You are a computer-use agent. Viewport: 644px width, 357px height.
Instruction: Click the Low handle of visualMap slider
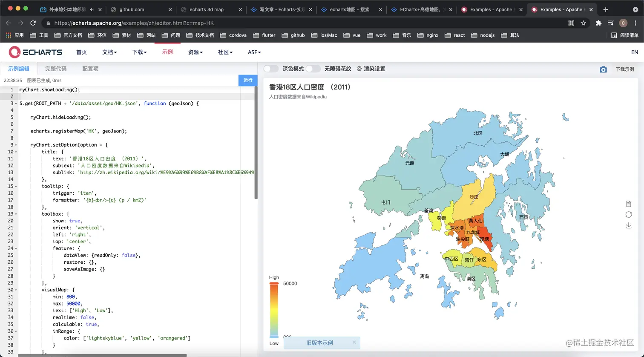(x=274, y=337)
